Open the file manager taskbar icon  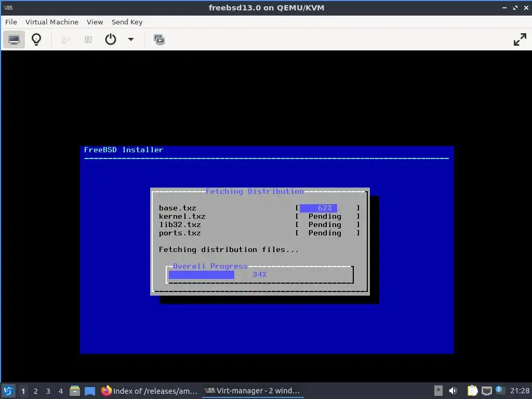[x=75, y=391]
